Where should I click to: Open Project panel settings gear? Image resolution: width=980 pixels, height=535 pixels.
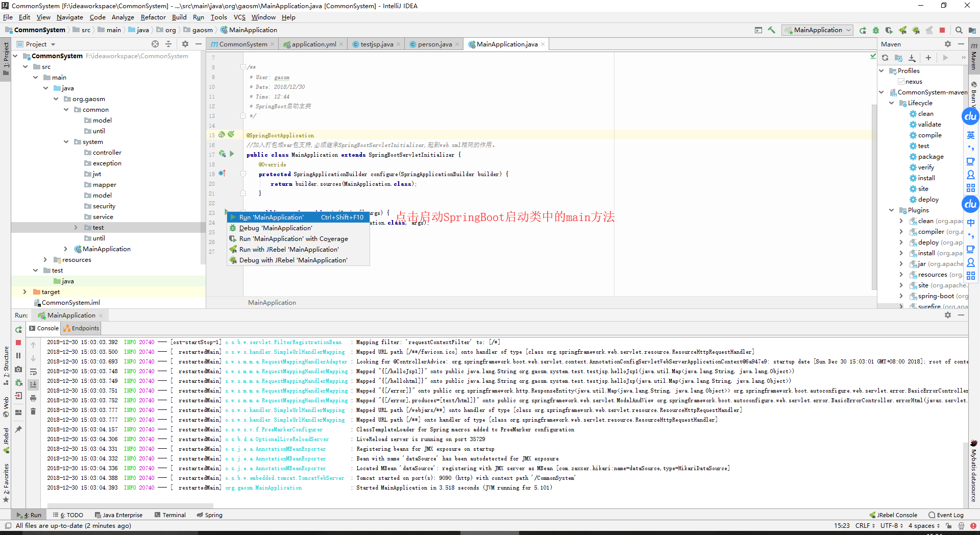[x=185, y=44]
